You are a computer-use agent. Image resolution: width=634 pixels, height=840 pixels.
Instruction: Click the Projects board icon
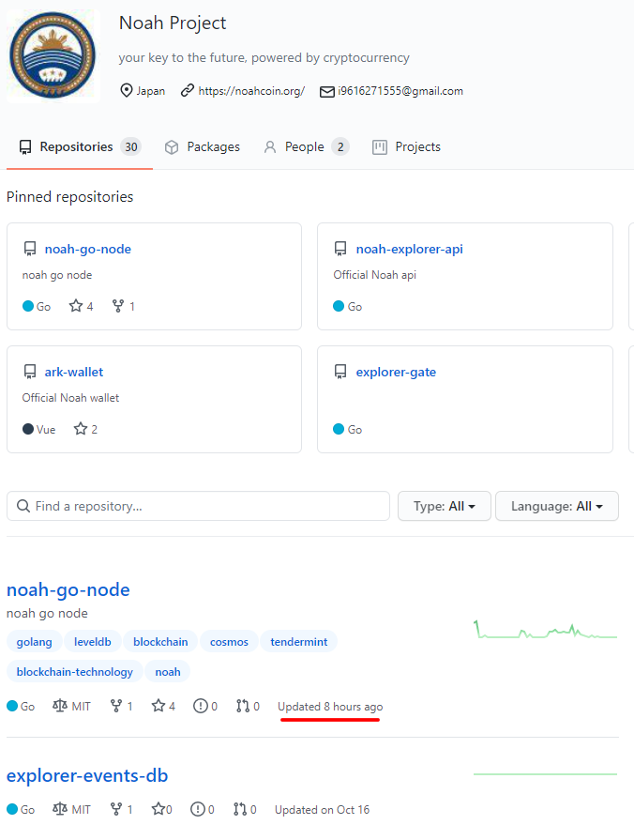[380, 147]
